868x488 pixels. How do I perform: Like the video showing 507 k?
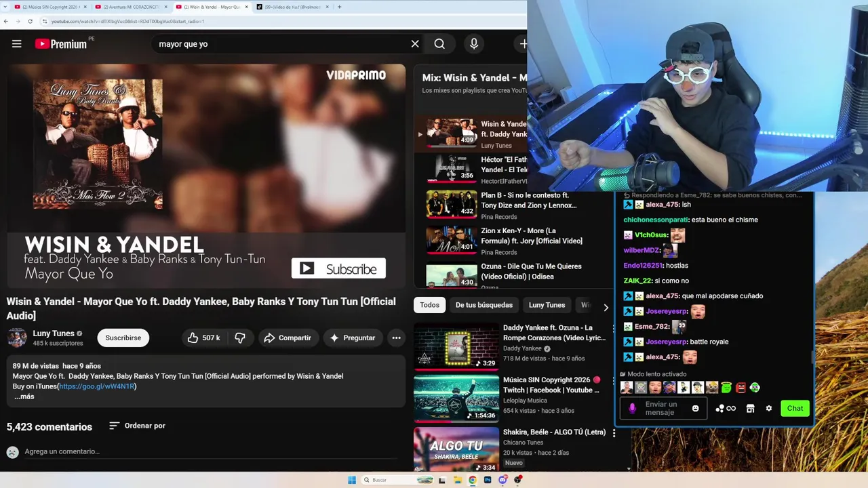(x=203, y=338)
